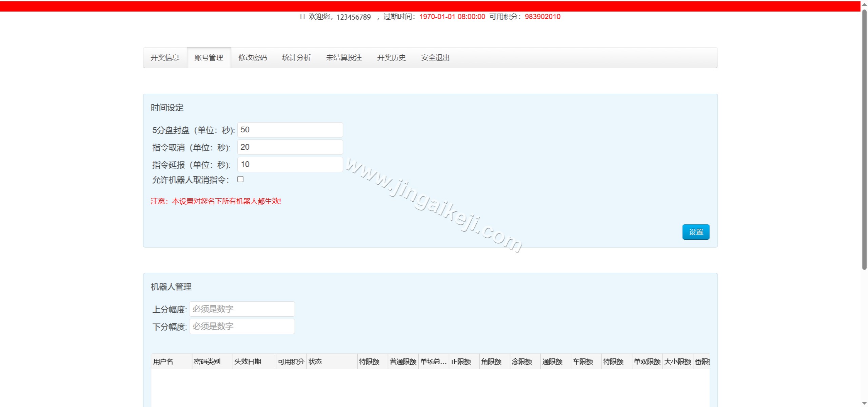Enable 允许机器人取消指令 checkbox
Viewport: 868px width, 407px height.
[x=240, y=179]
